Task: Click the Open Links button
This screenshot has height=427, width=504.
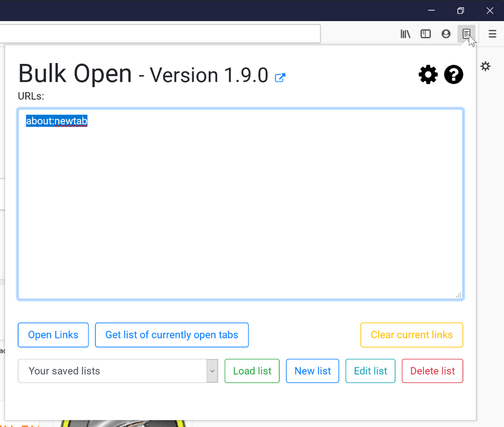Action: point(53,335)
